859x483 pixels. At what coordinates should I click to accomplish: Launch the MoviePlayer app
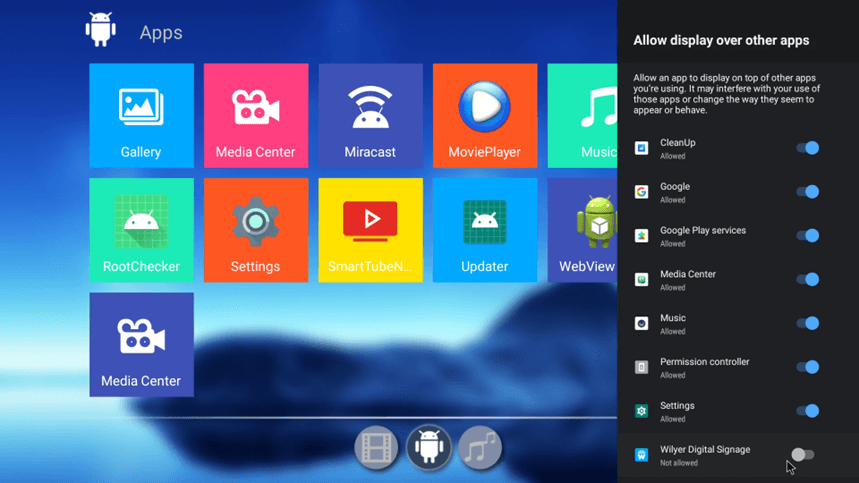click(485, 116)
